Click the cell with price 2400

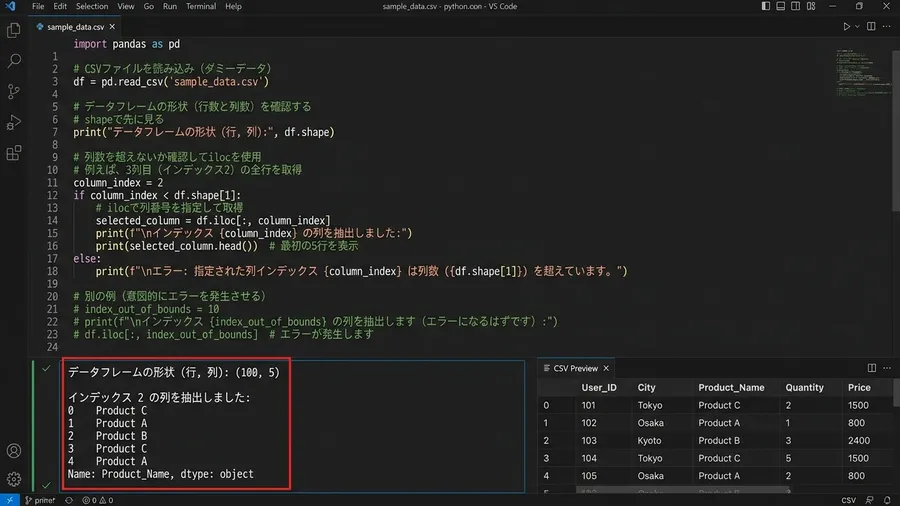[859, 441]
